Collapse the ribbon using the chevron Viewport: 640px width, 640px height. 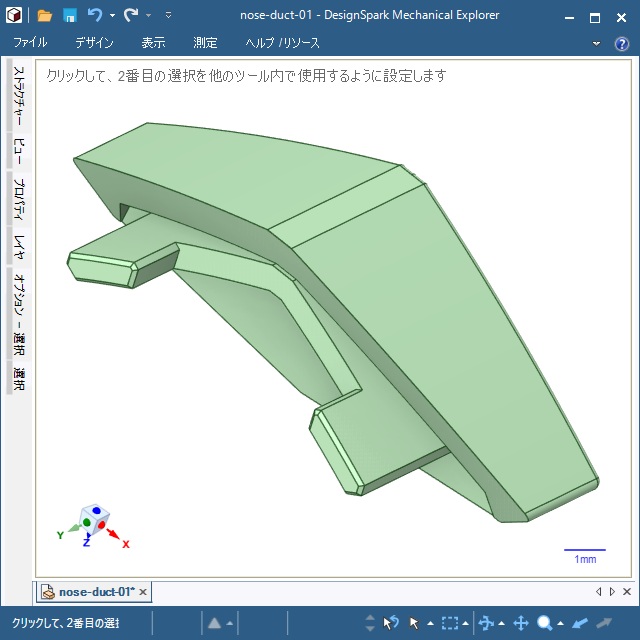coord(597,43)
